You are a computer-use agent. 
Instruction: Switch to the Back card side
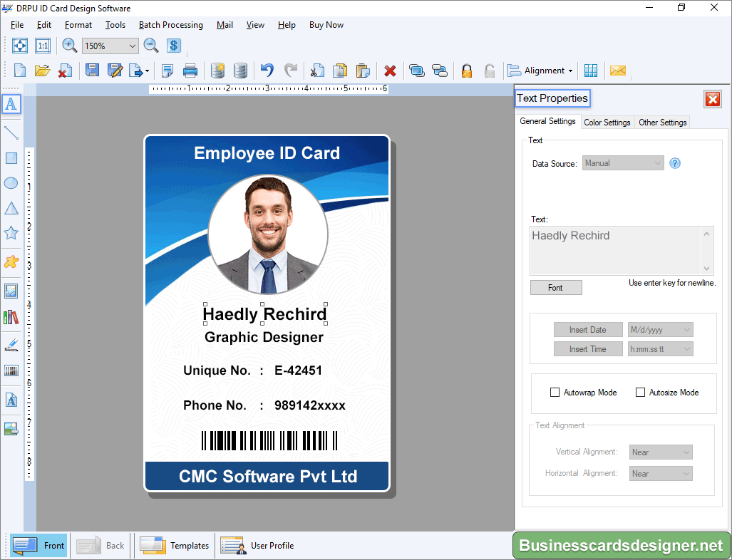[100, 545]
